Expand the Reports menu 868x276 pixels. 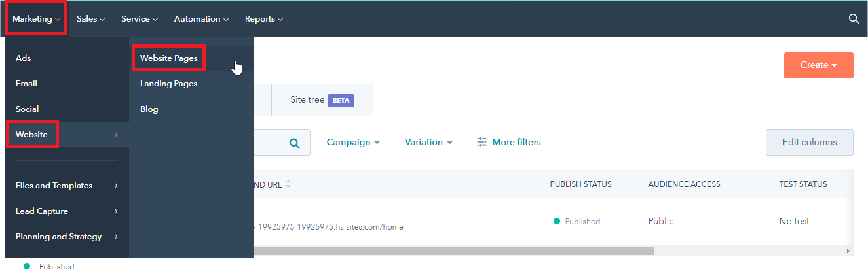pyautogui.click(x=264, y=19)
